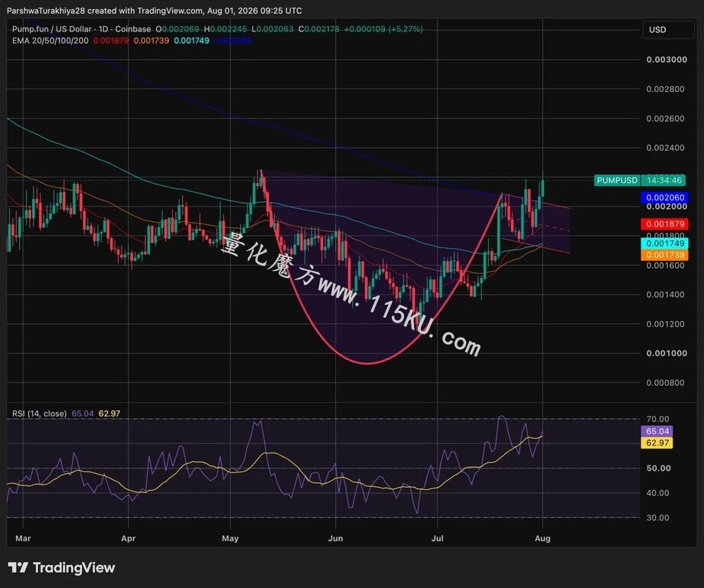Click the RSI value 65.04 in legend

83,413
